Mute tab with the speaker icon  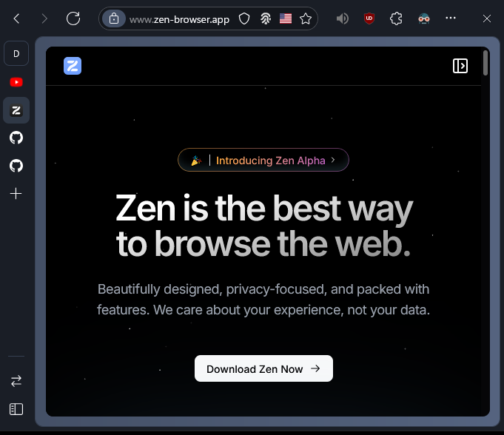tap(343, 18)
